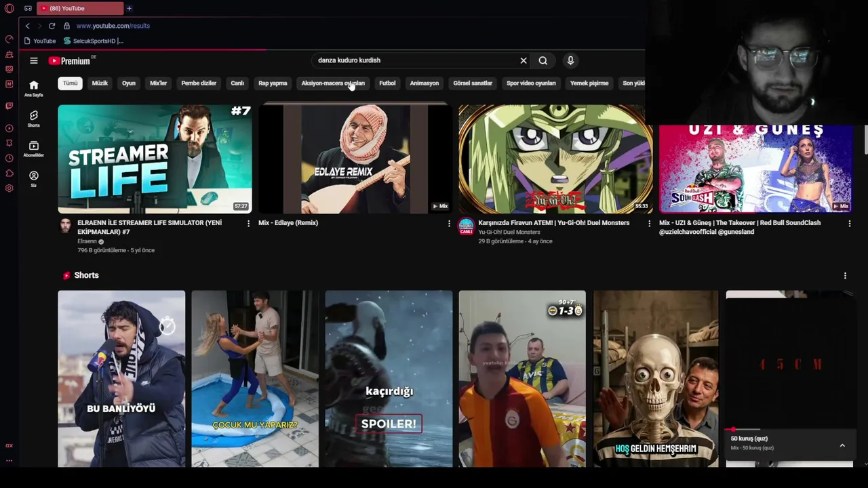Screen dimensions: 868x488
Task: Open Yu-Gi-Oh Duel Monsters video thumbnail
Action: [555, 159]
